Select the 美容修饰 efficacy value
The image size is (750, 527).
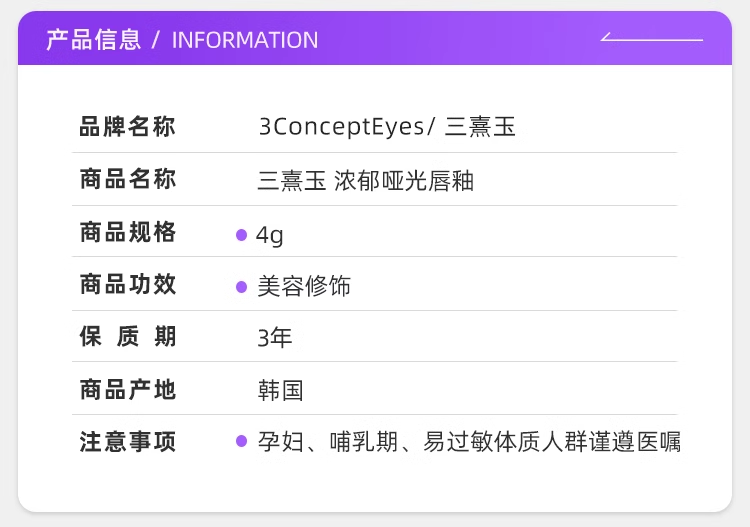pos(304,286)
